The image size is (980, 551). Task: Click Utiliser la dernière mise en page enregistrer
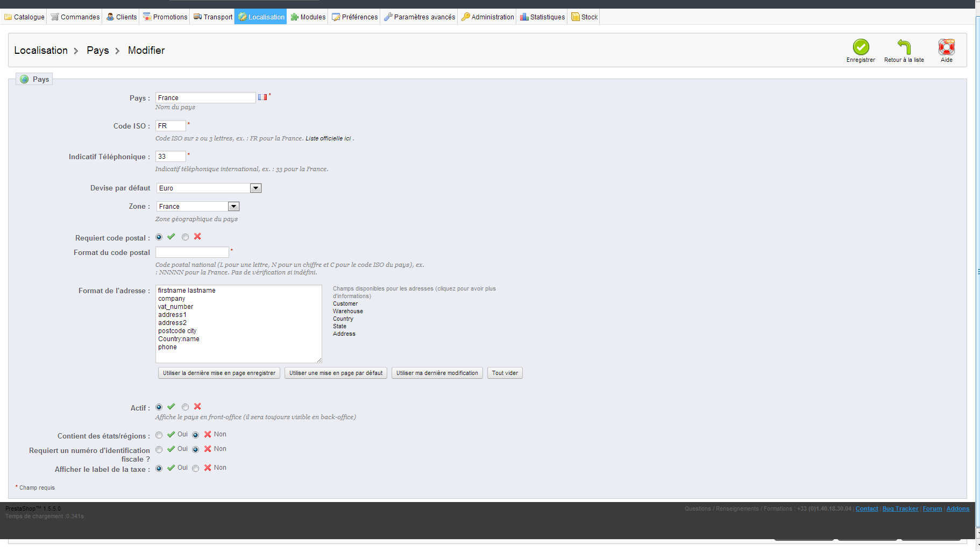click(x=219, y=373)
